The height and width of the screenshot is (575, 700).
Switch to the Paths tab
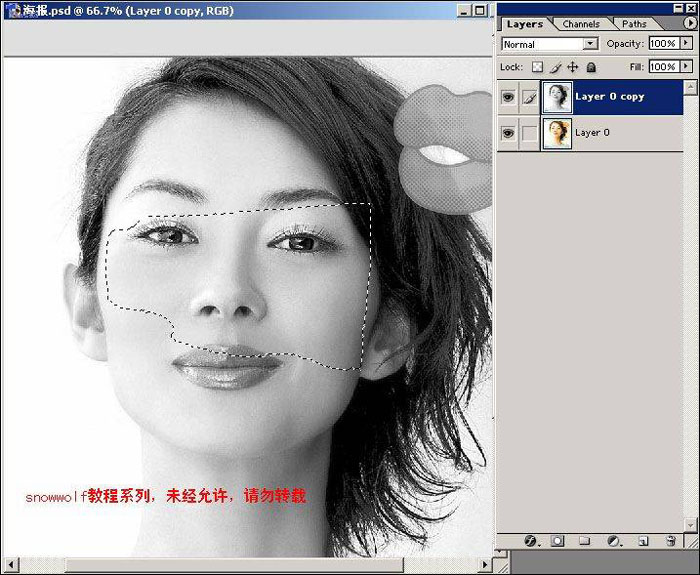point(634,24)
